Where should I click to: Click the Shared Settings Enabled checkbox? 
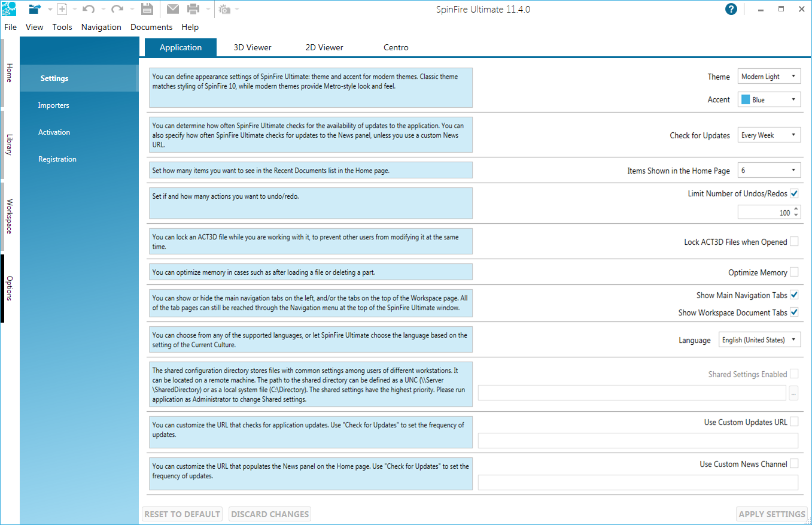(794, 374)
